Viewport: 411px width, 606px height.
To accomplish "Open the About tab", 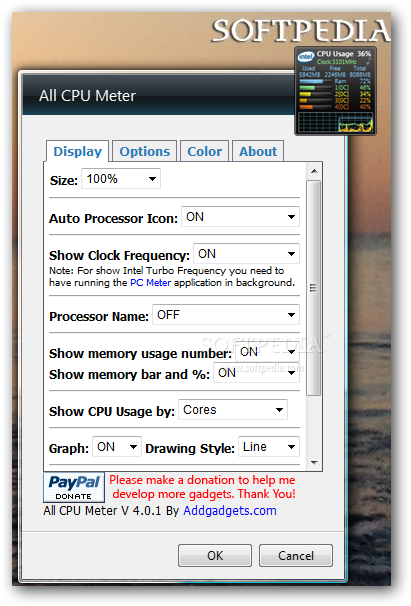I will [258, 151].
